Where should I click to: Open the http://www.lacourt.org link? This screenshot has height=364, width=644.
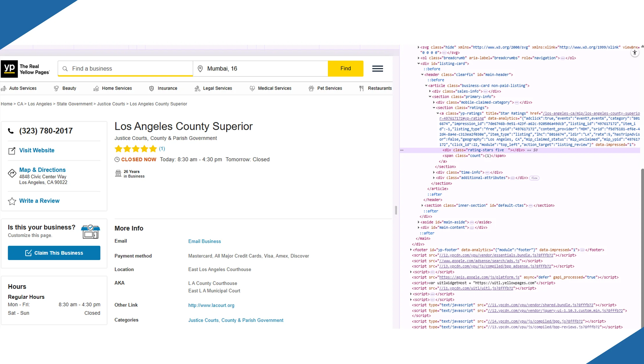tap(211, 305)
